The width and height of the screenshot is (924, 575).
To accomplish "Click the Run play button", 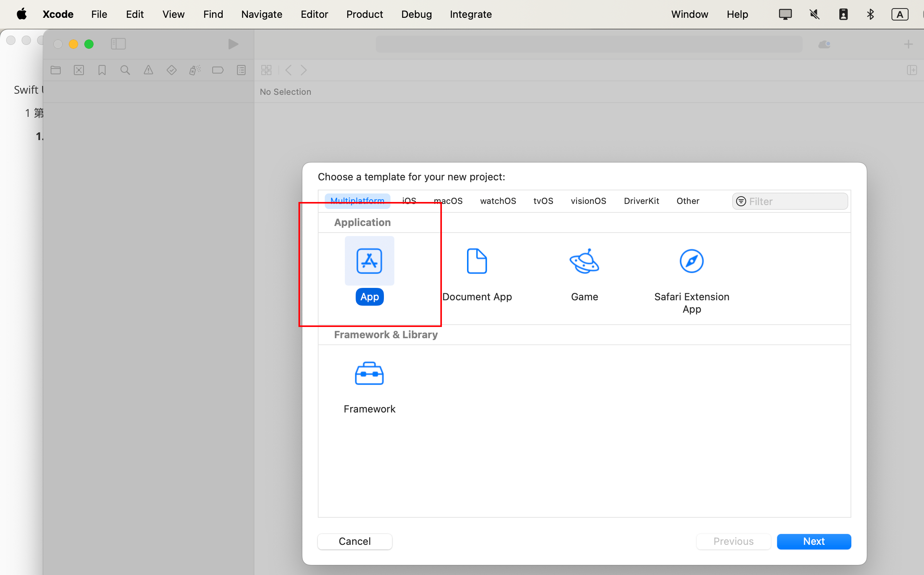I will pos(233,44).
